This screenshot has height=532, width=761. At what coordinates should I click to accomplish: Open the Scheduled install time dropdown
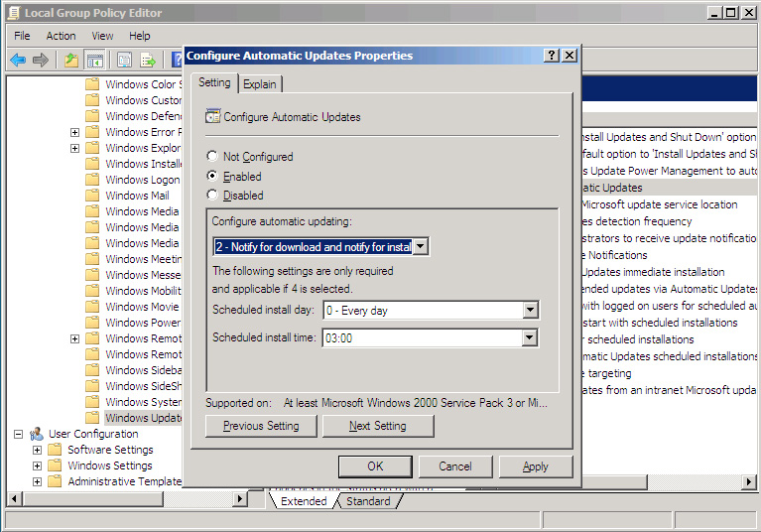pos(530,337)
